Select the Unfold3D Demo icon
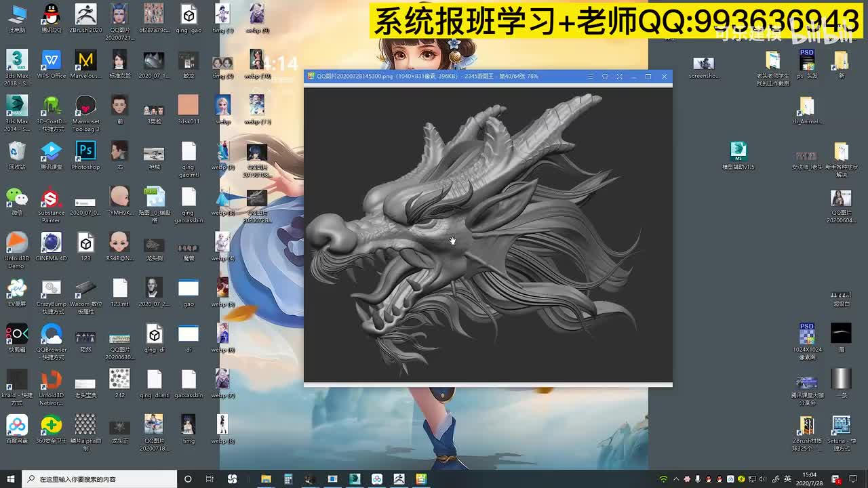 16,251
